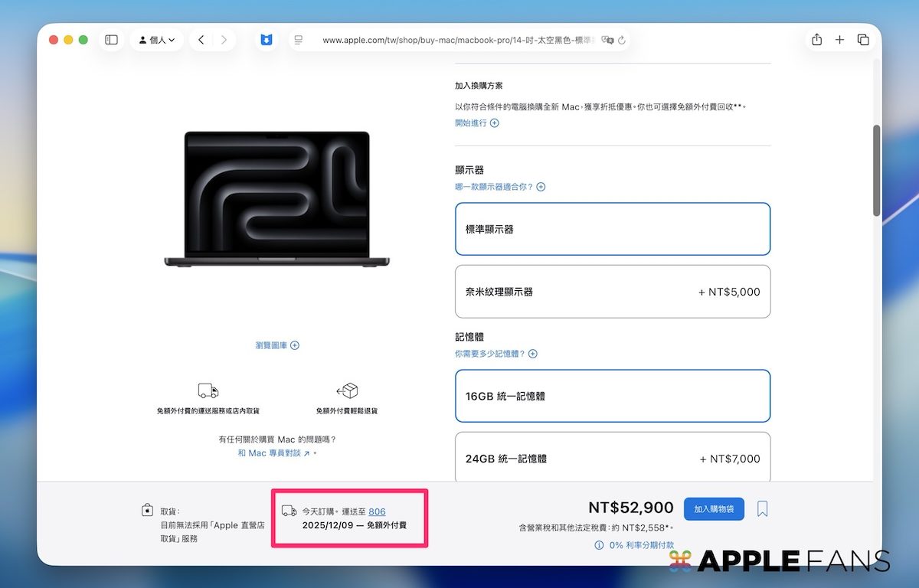Image resolution: width=919 pixels, height=588 pixels.
Task: Select 標準顯示器 display option
Action: [613, 229]
